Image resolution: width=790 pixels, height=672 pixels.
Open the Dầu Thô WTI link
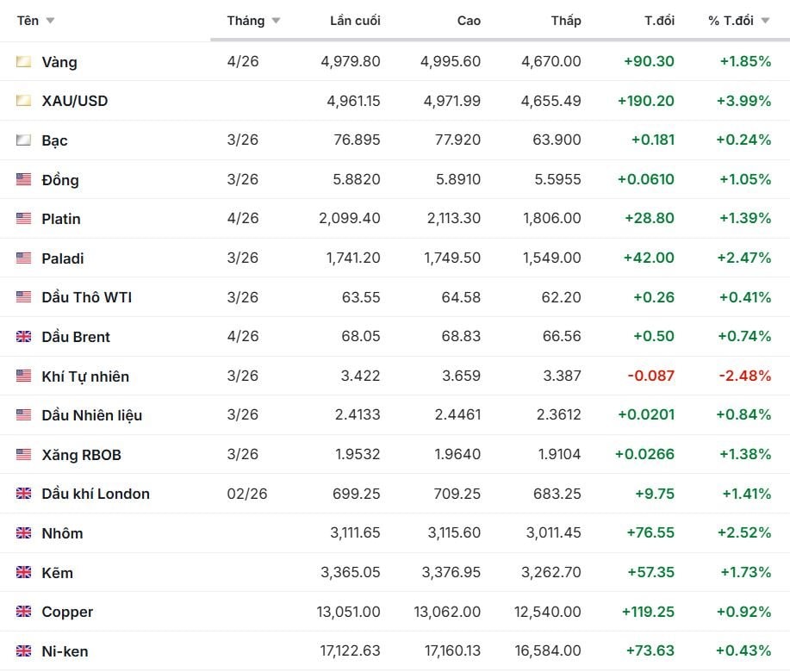tap(86, 297)
